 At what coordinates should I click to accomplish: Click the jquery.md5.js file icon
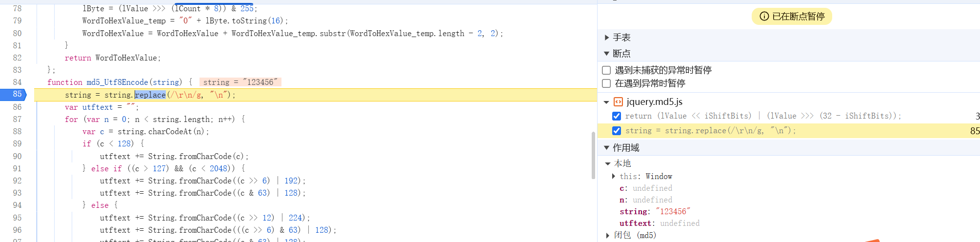tap(618, 101)
